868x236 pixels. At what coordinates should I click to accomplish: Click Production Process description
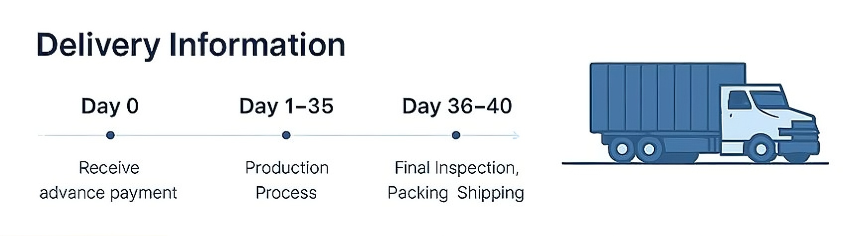tap(286, 180)
